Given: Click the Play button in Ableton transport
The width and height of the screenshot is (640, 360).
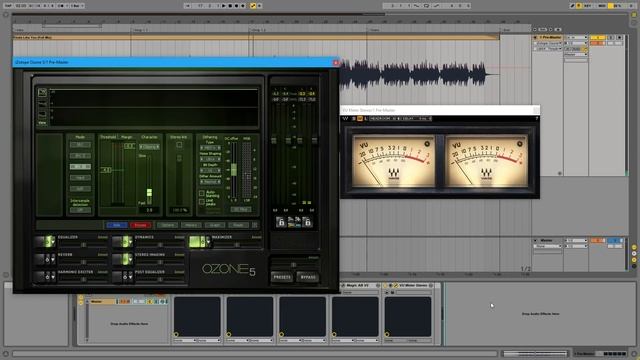Looking at the screenshot, I should 224,6.
